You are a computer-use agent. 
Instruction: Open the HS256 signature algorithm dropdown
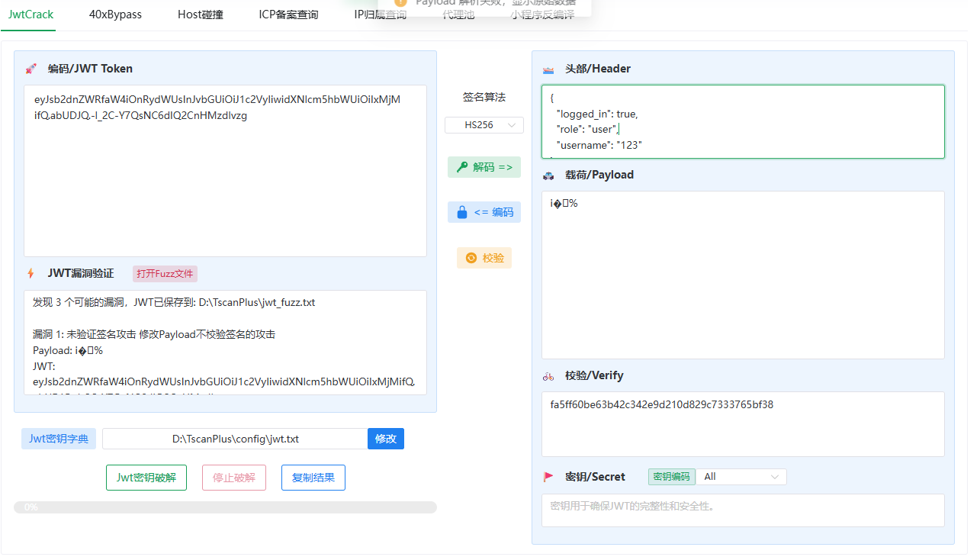point(484,124)
